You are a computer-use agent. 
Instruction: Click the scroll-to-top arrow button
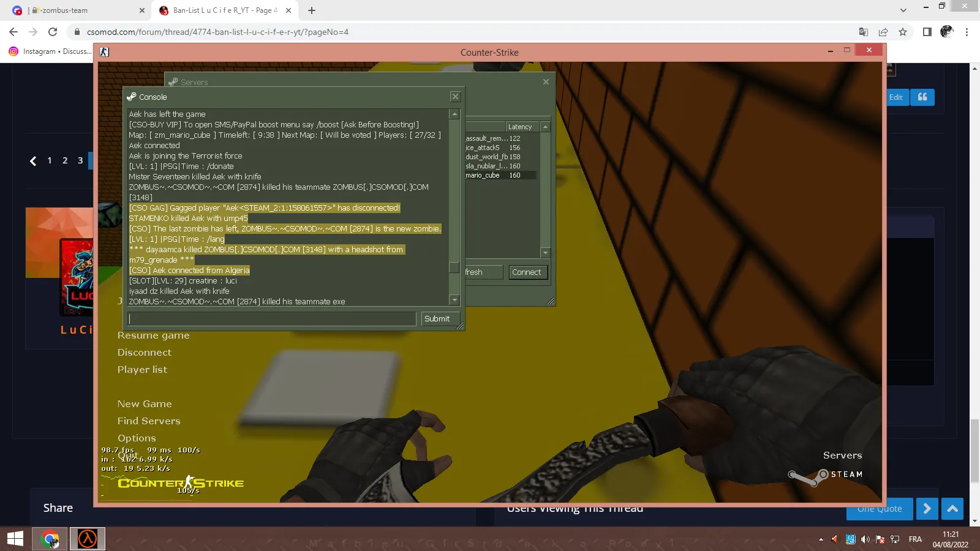tap(952, 509)
